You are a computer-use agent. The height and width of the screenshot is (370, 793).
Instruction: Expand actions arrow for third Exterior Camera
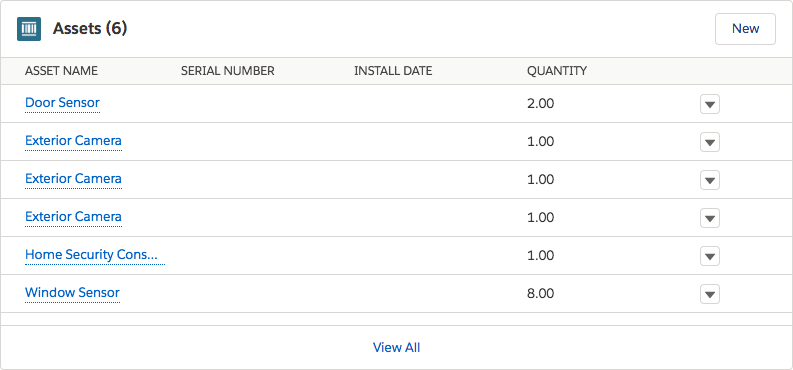pyautogui.click(x=710, y=218)
